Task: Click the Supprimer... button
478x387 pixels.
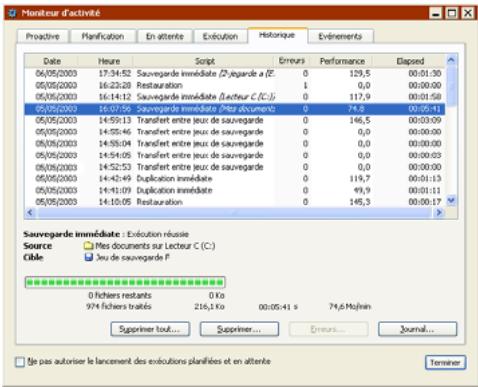Action: click(239, 329)
